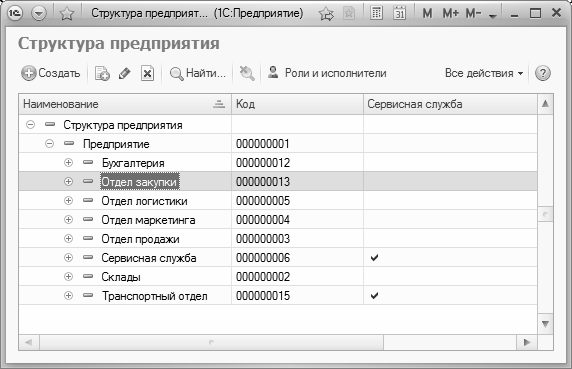Click the Найти... search button

[x=198, y=73]
